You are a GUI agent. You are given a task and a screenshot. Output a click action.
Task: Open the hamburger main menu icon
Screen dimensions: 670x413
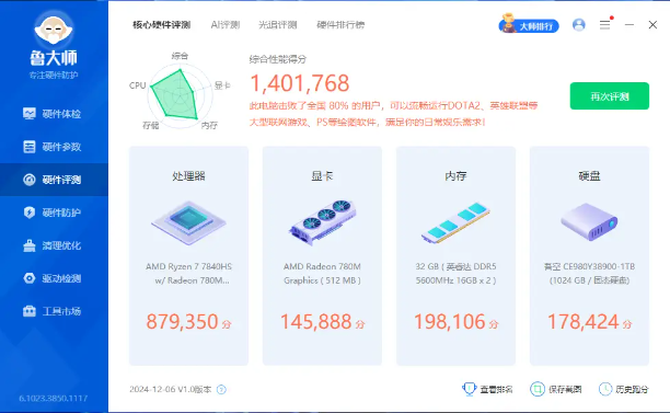(605, 25)
